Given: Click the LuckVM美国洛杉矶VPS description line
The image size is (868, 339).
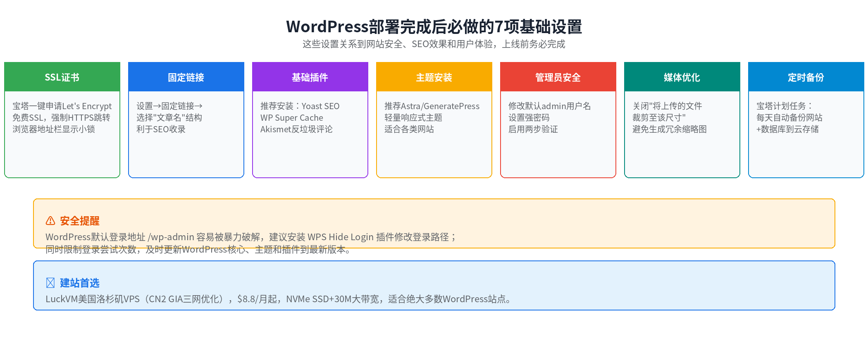Looking at the screenshot, I should (279, 299).
